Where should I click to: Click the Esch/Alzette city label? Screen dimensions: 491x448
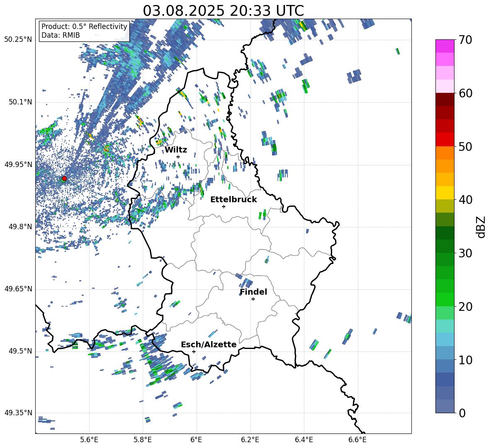tap(209, 345)
